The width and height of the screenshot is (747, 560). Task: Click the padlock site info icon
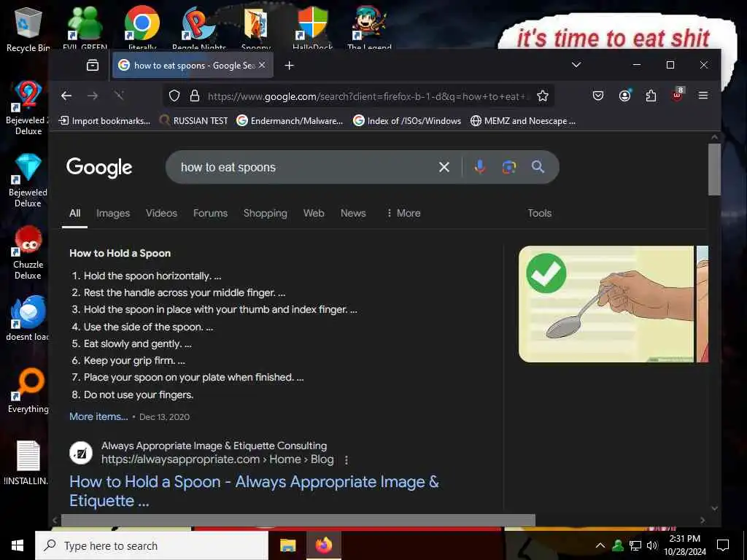[x=194, y=96]
